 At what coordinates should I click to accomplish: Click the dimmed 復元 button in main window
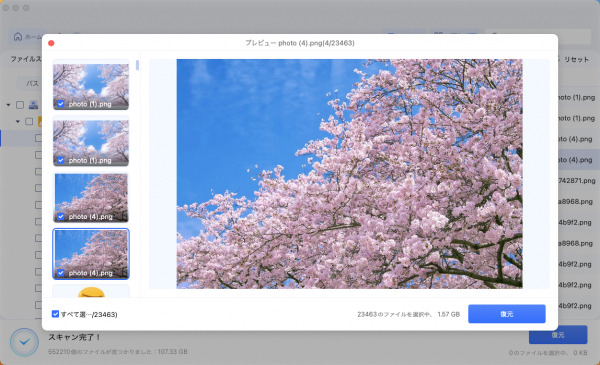558,335
